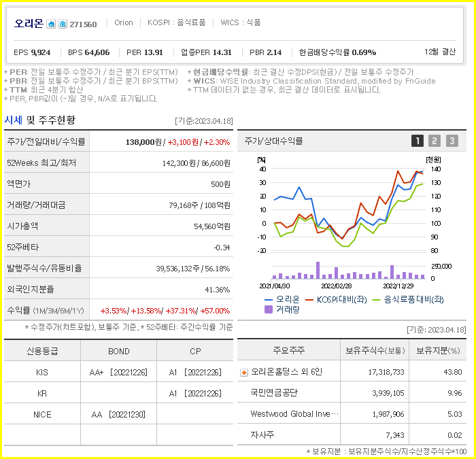The width and height of the screenshot is (476, 459).
Task: Select the 외국인지분율 value 41.36%
Action: [218, 290]
